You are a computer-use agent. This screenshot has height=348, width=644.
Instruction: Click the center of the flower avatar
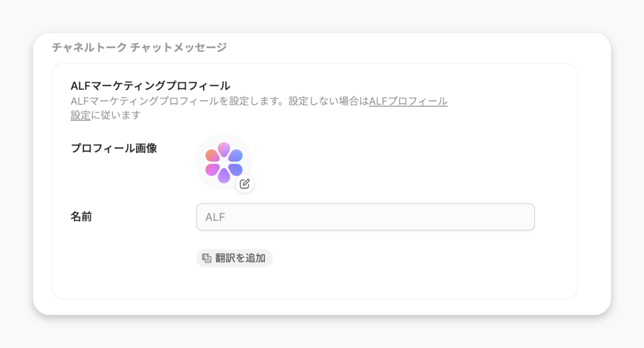[x=224, y=162]
